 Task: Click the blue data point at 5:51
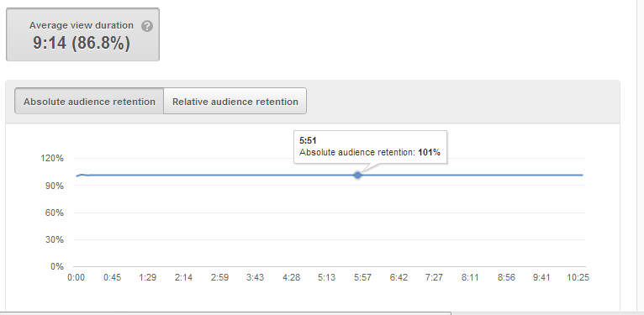[x=358, y=175]
